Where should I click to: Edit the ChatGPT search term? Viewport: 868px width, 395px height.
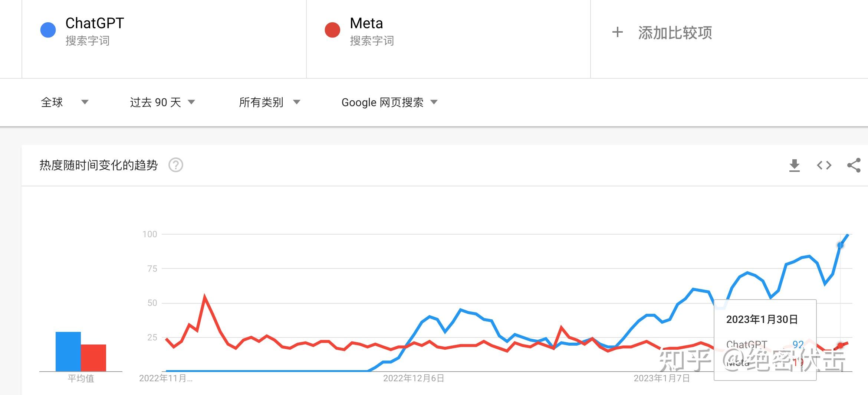click(95, 23)
